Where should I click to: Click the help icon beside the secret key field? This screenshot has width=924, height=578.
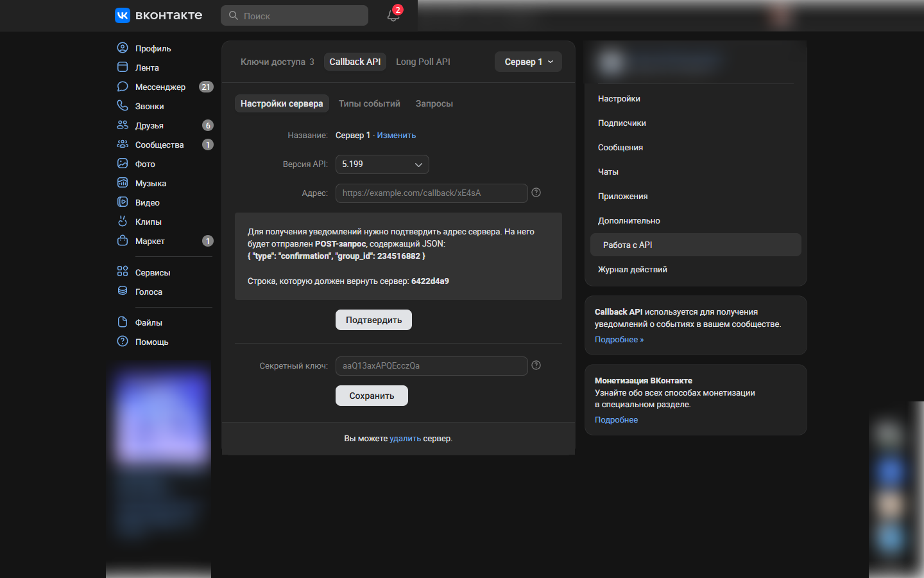[x=536, y=365]
